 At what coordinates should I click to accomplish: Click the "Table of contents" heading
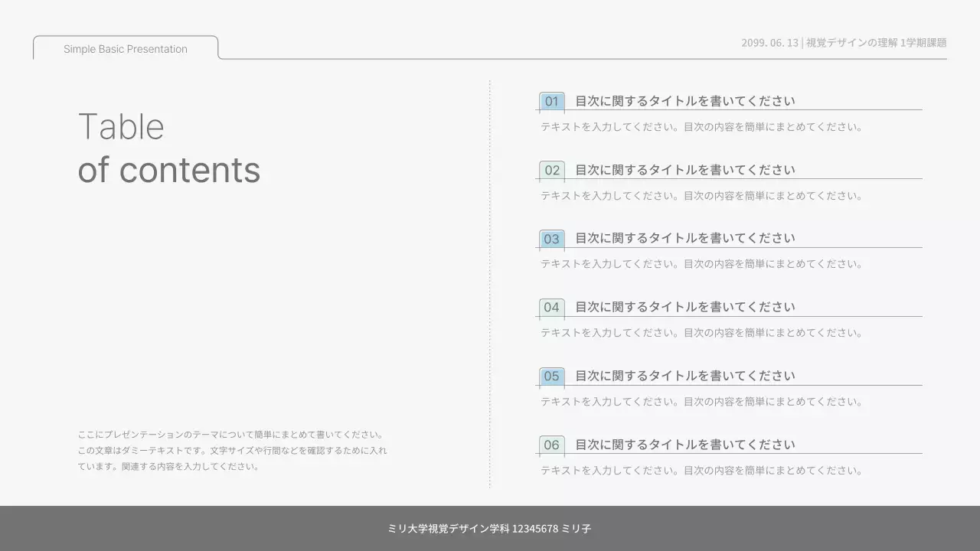[169, 148]
